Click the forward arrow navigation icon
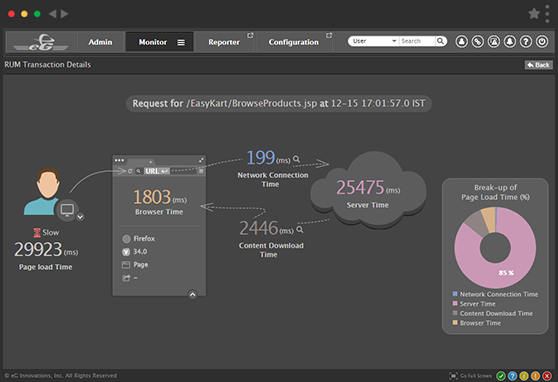This screenshot has height=382, width=558. coord(65,14)
